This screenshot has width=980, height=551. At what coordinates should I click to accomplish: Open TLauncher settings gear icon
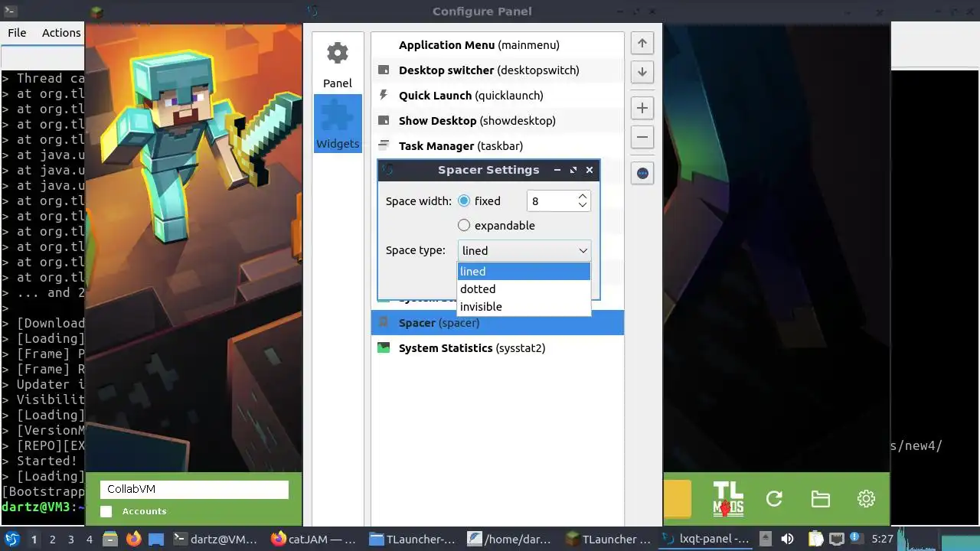[x=866, y=500]
